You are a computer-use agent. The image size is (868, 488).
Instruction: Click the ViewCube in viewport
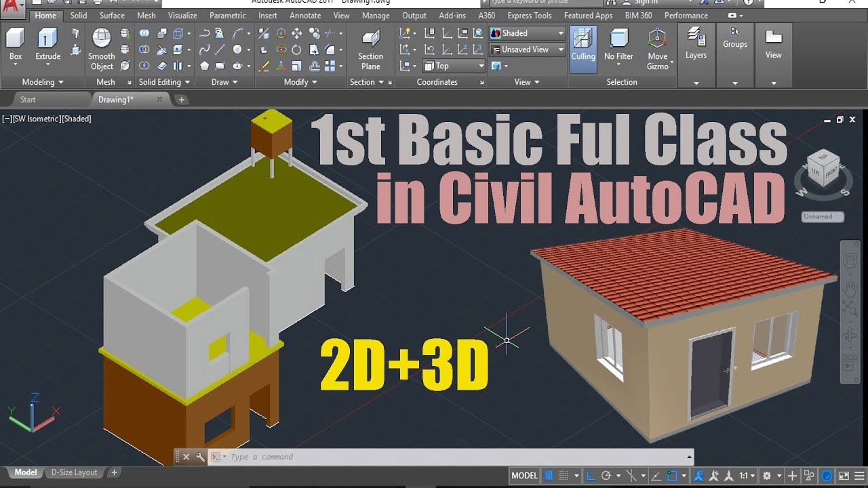pos(823,169)
